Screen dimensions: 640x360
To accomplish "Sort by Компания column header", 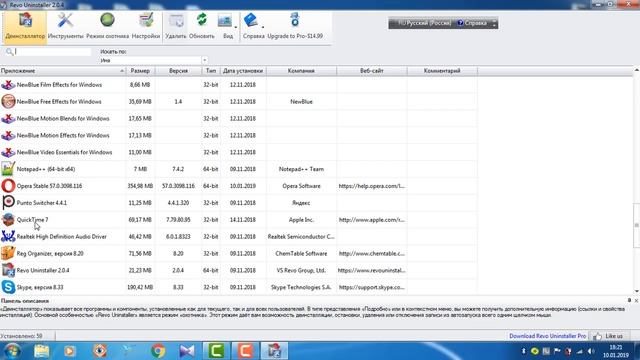I will point(301,71).
